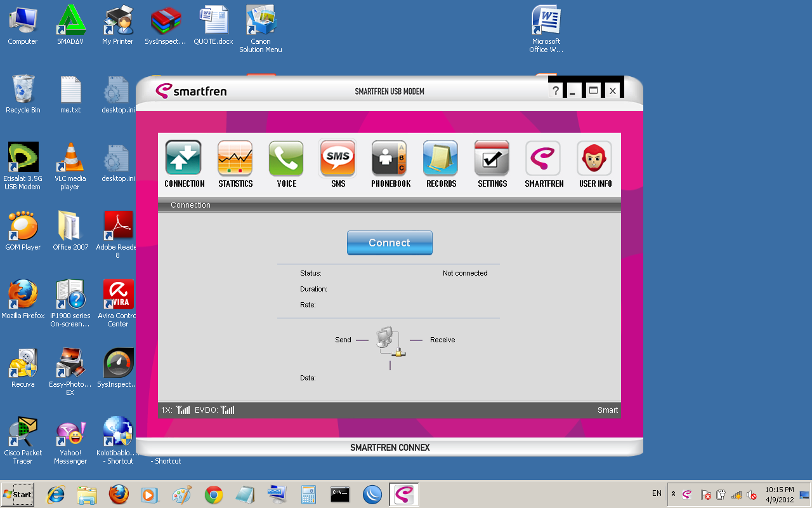
Task: Open the Connection tab icon
Action: coord(183,158)
